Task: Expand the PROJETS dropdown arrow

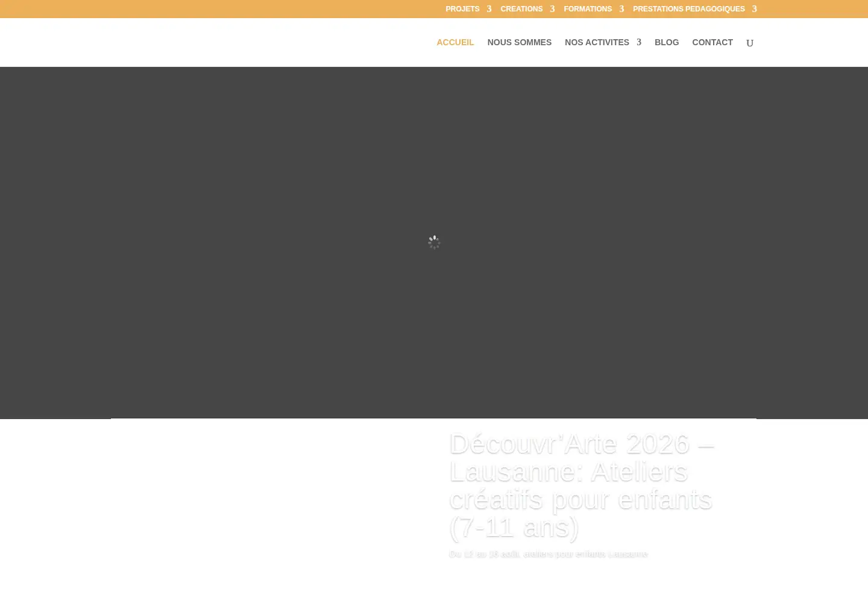Action: point(489,9)
